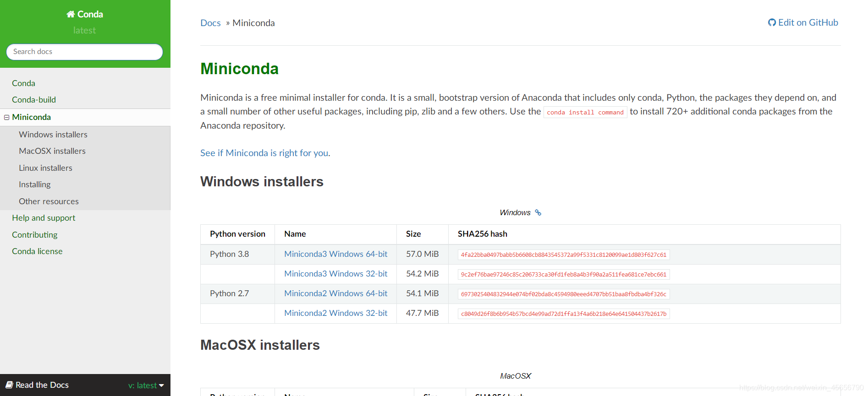This screenshot has width=868, height=396.
Task: Click the GitHub icon beside Edit on GitHub
Action: pyautogui.click(x=772, y=22)
